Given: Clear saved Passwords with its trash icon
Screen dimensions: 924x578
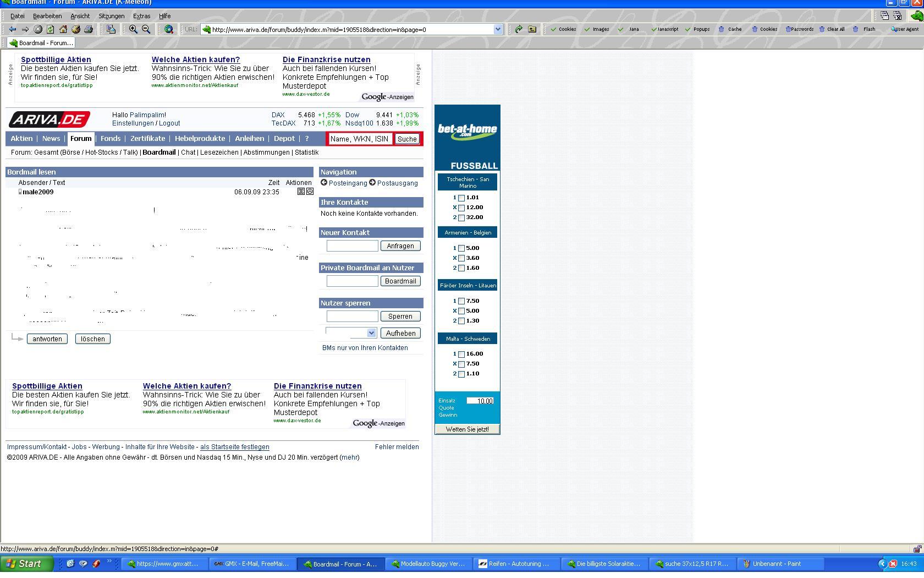Looking at the screenshot, I should pos(800,29).
